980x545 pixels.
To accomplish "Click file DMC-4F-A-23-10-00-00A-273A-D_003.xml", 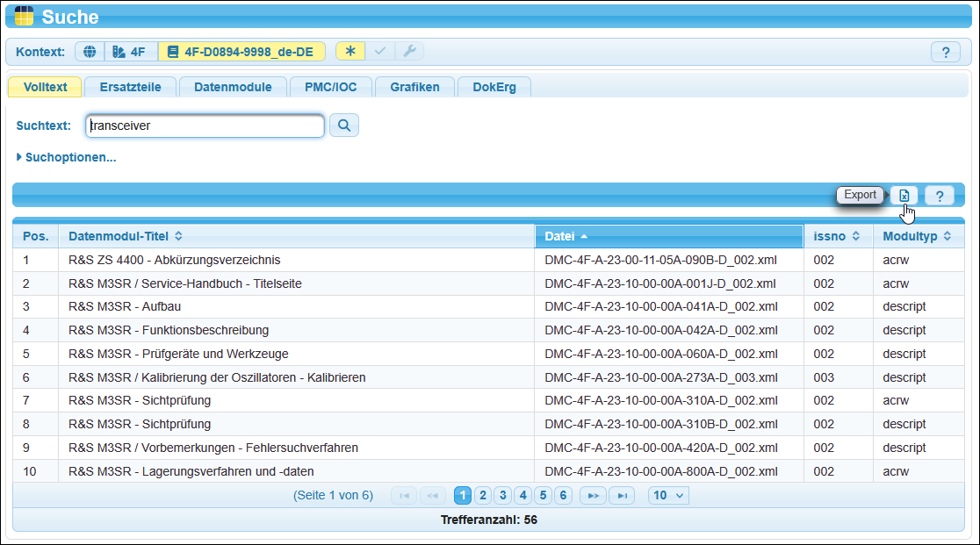I will (x=660, y=377).
